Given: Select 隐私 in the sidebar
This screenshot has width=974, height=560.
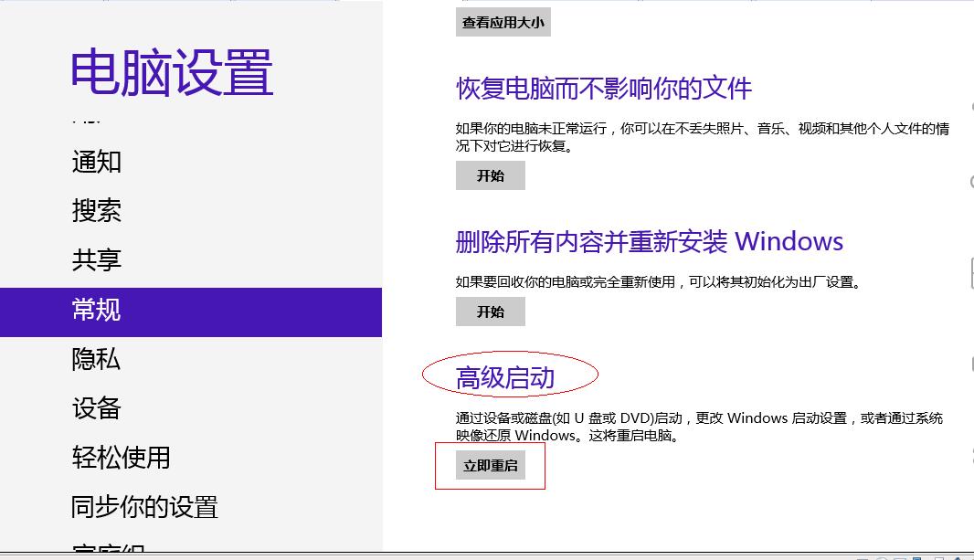Looking at the screenshot, I should [96, 360].
